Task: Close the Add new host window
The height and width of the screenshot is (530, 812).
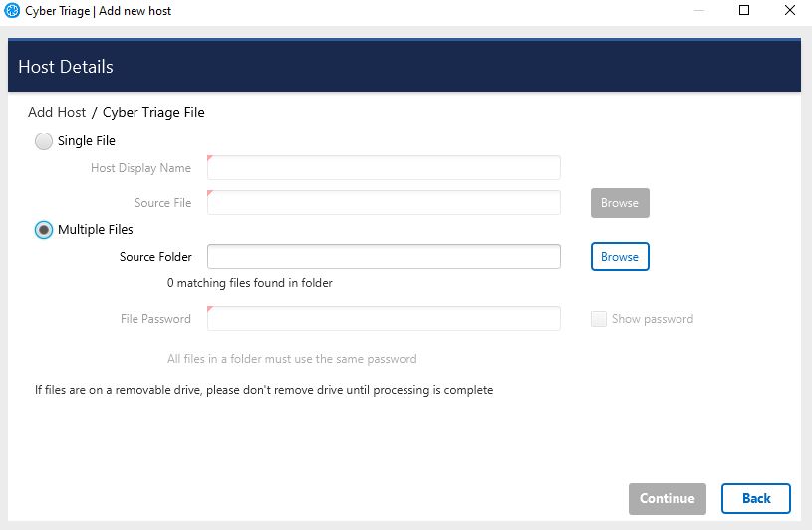Action: [790, 10]
